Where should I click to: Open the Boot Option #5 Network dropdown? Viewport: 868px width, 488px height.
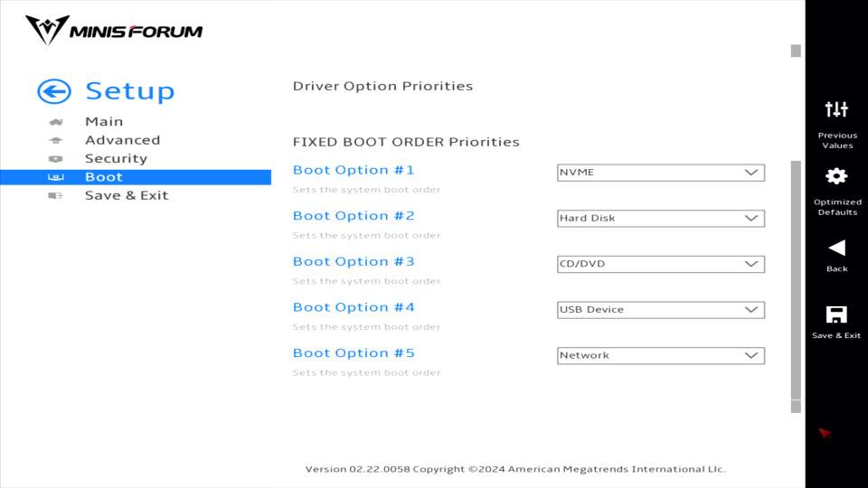661,355
